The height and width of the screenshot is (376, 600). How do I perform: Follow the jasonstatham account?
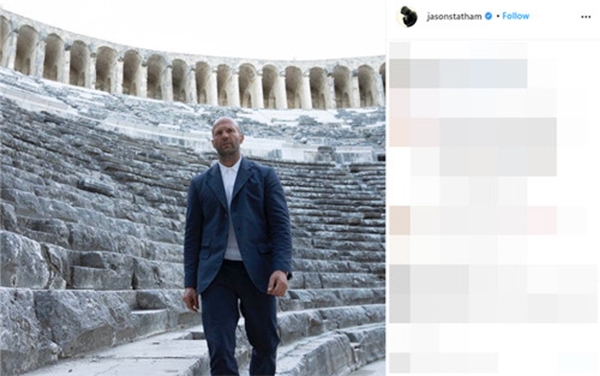[515, 16]
